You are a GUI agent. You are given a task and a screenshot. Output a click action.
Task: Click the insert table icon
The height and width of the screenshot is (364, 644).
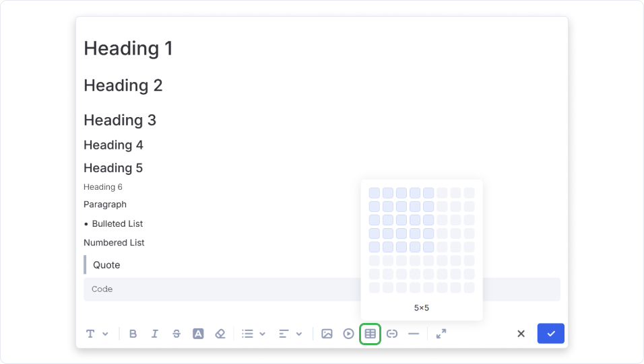click(371, 334)
